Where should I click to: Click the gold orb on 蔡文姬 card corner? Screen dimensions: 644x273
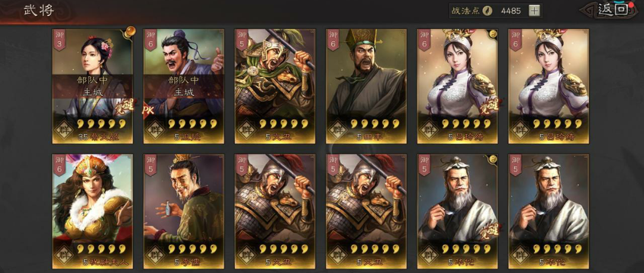point(131,31)
